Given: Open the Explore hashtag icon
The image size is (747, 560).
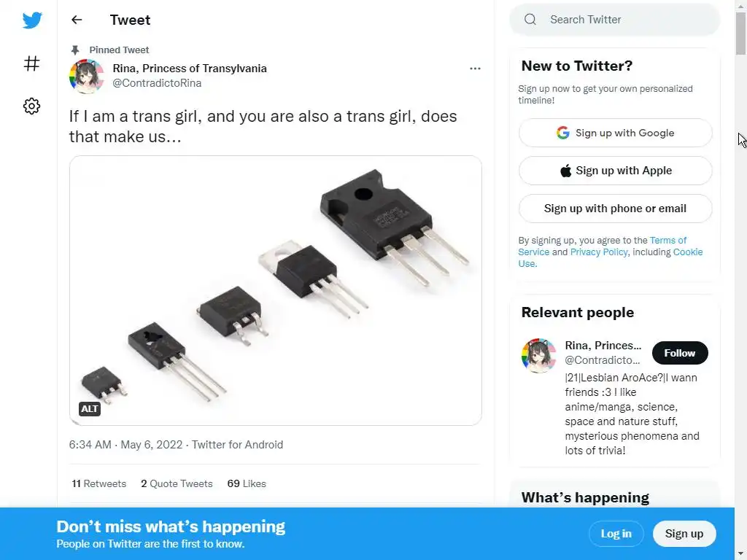Looking at the screenshot, I should 31,63.
